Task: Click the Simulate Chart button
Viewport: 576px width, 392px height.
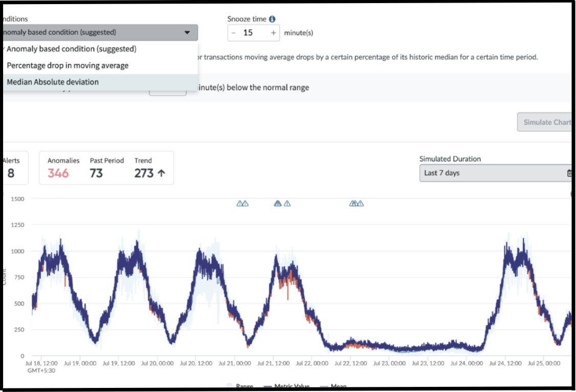Action: click(x=545, y=122)
